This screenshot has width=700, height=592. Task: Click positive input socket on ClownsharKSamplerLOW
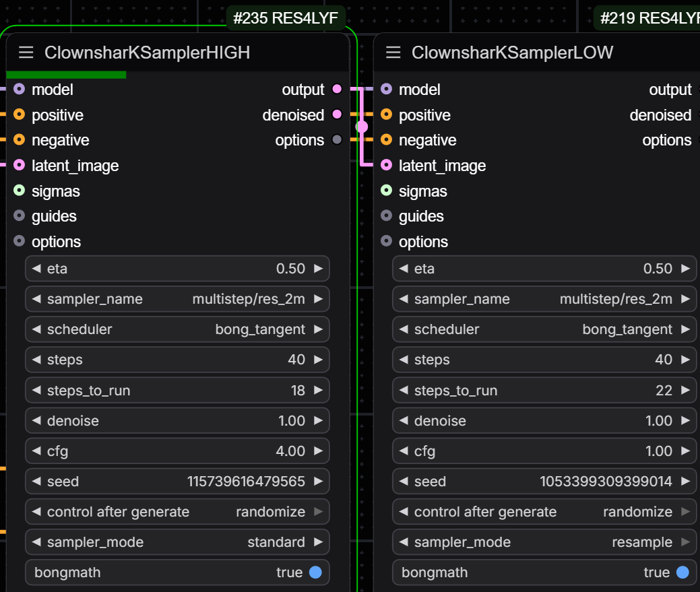[386, 114]
